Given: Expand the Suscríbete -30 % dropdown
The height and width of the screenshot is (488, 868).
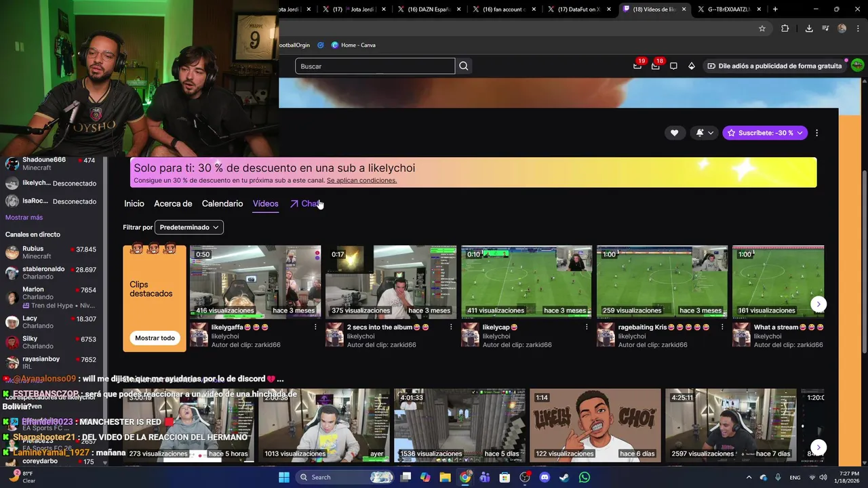Looking at the screenshot, I should [765, 133].
